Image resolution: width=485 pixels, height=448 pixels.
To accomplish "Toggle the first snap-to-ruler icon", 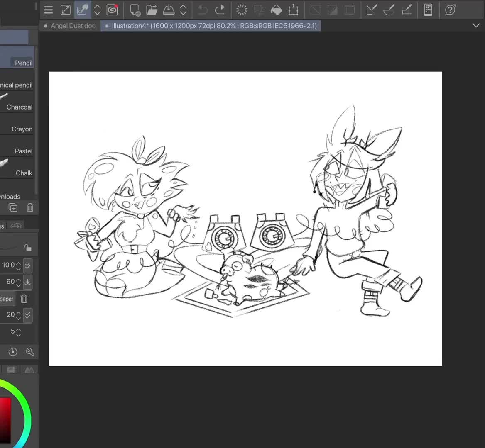I will (372, 10).
